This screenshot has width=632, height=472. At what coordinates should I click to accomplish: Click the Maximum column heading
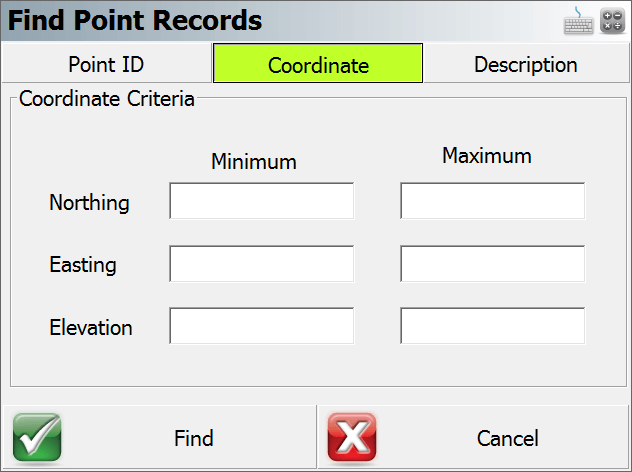pos(487,156)
